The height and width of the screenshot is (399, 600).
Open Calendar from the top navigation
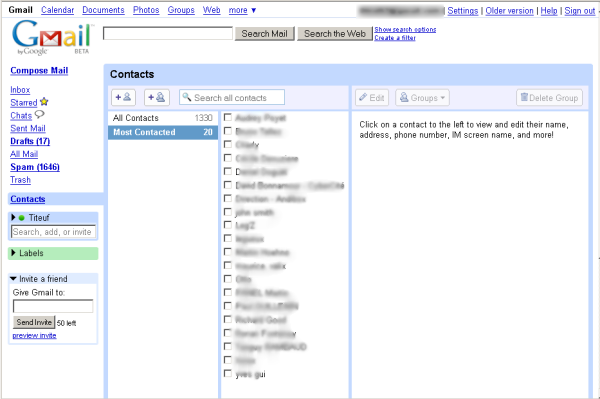tap(57, 10)
